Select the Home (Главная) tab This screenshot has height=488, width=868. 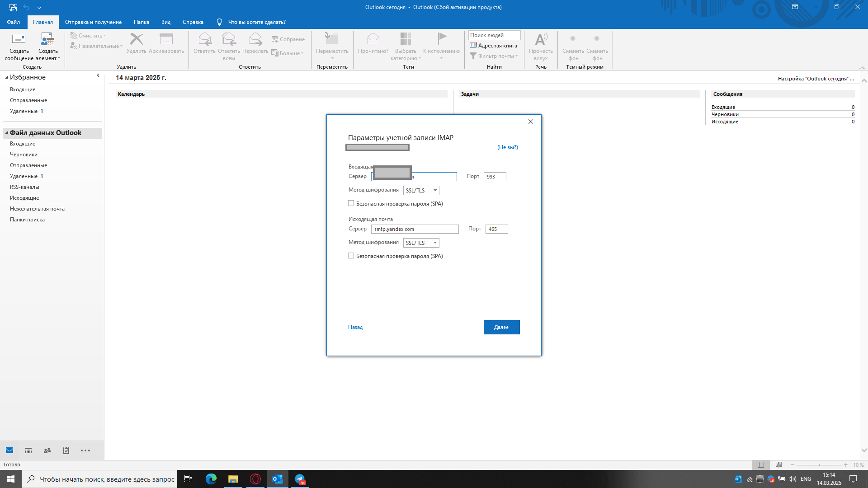(x=43, y=22)
